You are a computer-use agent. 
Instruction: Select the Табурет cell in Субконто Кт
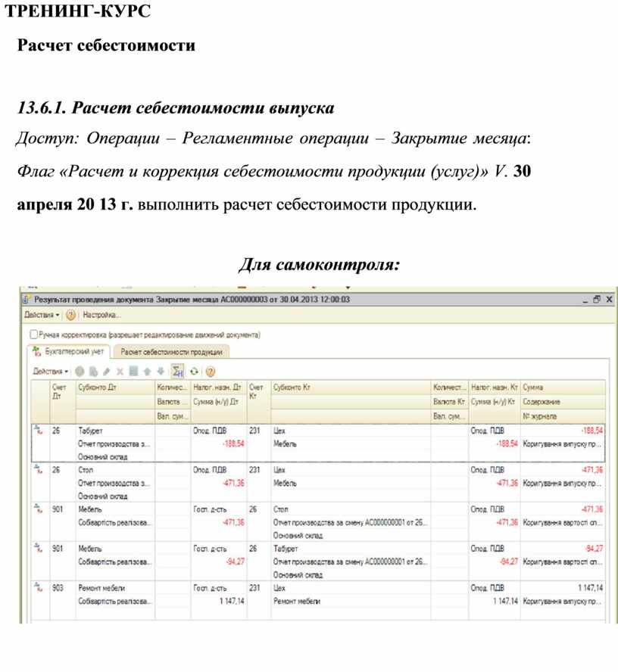coord(351,549)
